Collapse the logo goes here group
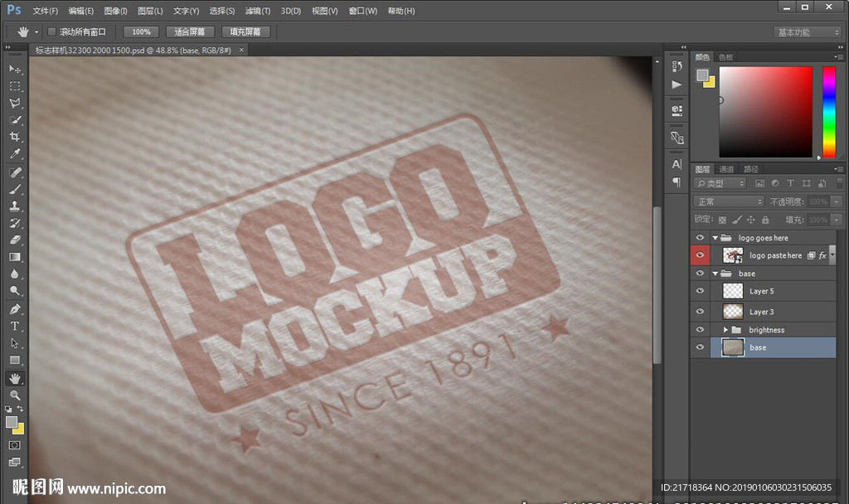Screen dimensions: 849x504 click(716, 238)
